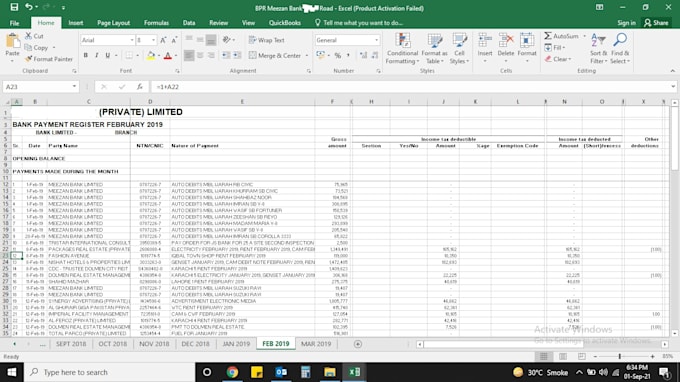Open Cell Styles dropdown

click(x=459, y=49)
